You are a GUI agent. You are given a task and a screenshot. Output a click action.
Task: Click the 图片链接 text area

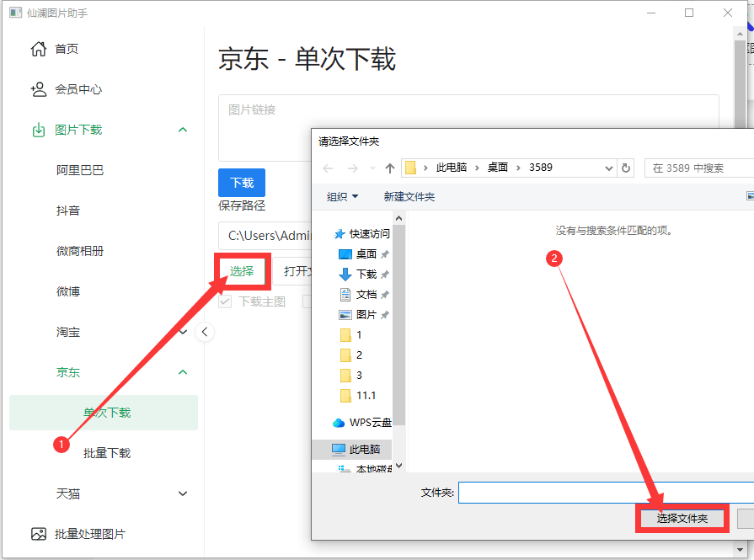[469, 128]
